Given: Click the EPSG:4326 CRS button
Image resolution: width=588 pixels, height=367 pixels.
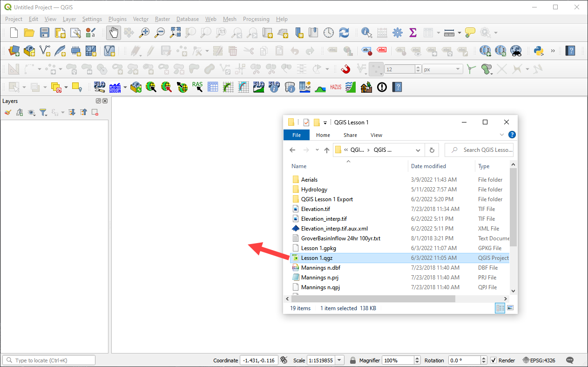Looking at the screenshot, I should click(539, 360).
